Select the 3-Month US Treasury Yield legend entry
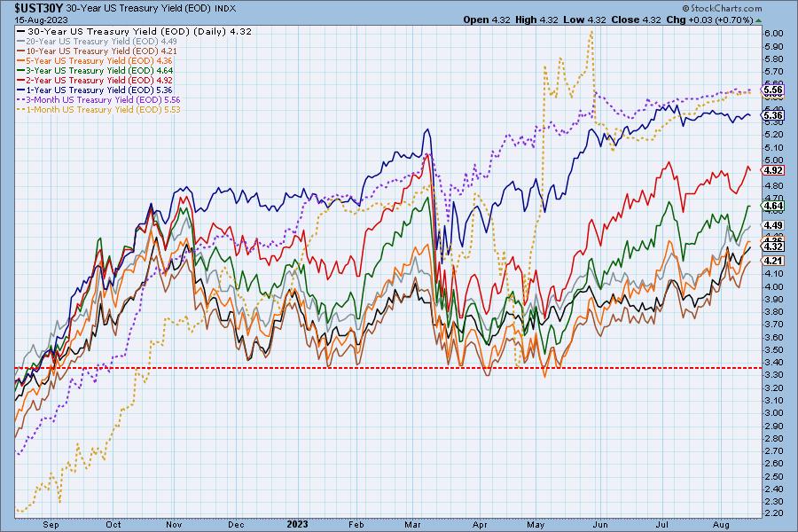The width and height of the screenshot is (798, 532). click(98, 100)
